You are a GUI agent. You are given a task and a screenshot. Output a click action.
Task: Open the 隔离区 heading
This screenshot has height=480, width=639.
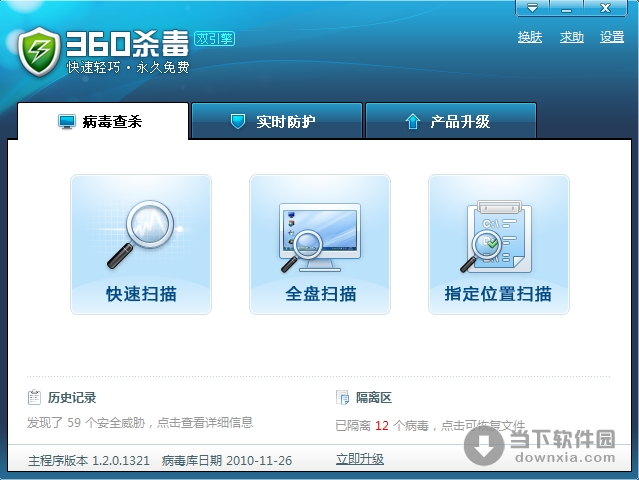374,397
